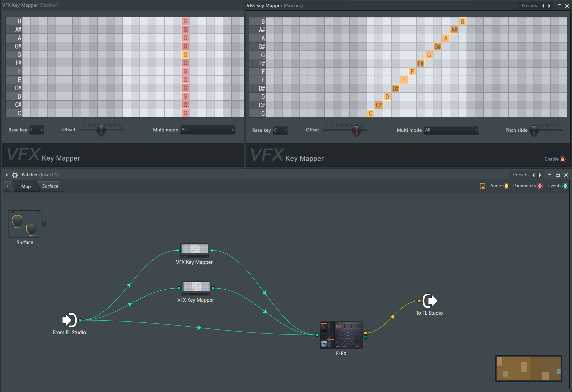Screen dimensions: 572x392
Task: Click upper VFX Key Mapper input port
Action: pyautogui.click(x=177, y=250)
